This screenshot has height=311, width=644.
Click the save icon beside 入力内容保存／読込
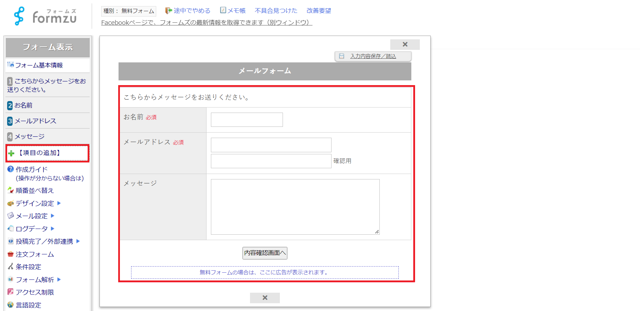pyautogui.click(x=342, y=56)
